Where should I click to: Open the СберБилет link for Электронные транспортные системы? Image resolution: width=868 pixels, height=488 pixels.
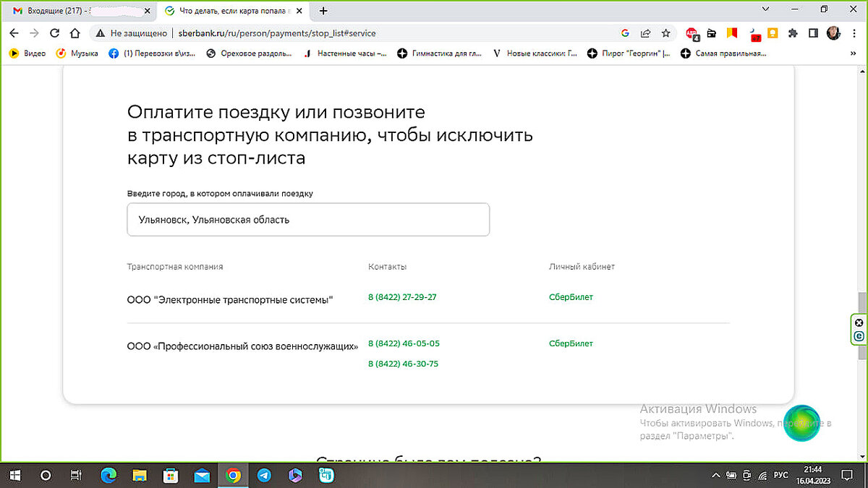pos(571,296)
